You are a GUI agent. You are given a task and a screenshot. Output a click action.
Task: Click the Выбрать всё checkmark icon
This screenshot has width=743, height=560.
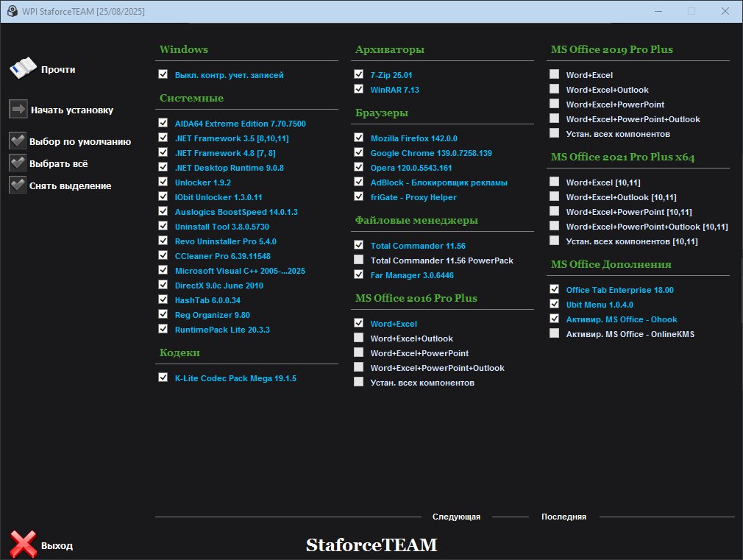tap(18, 163)
